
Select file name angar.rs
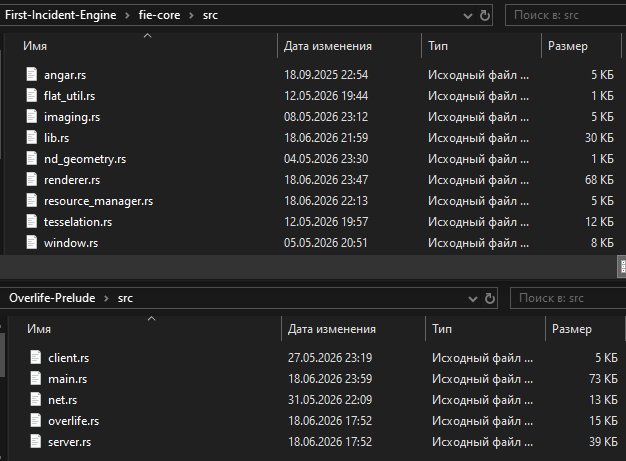click(x=65, y=75)
